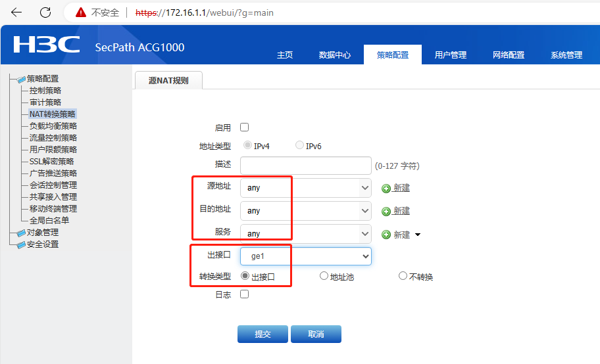
Task: Submit the form with 提交
Action: pyautogui.click(x=262, y=334)
